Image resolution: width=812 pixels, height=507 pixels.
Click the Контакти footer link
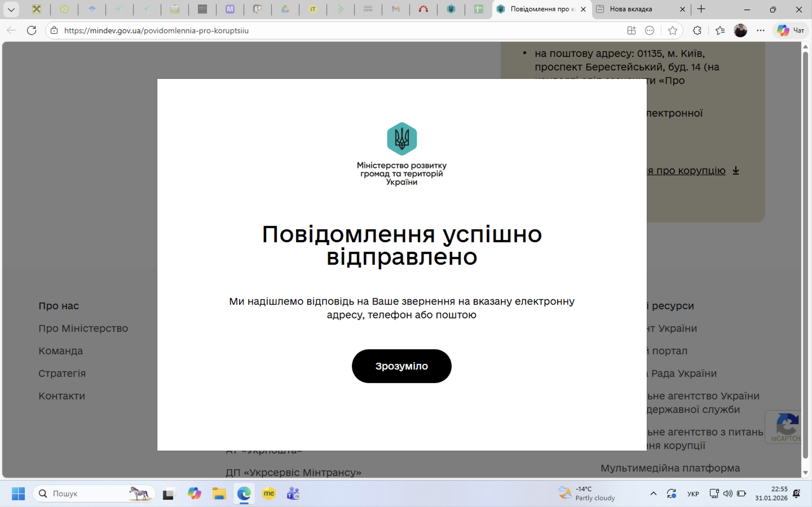tap(62, 396)
